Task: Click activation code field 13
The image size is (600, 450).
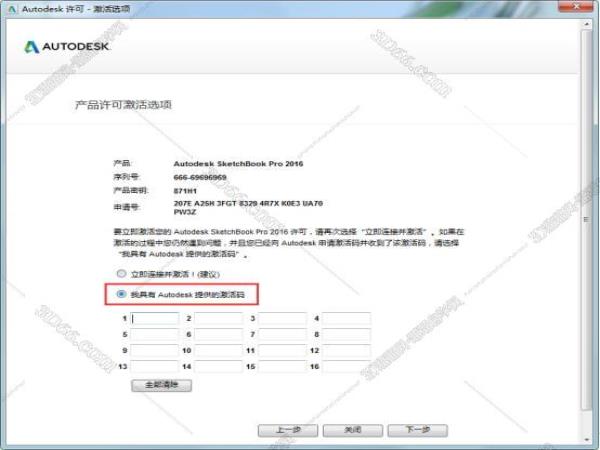Action: (155, 367)
